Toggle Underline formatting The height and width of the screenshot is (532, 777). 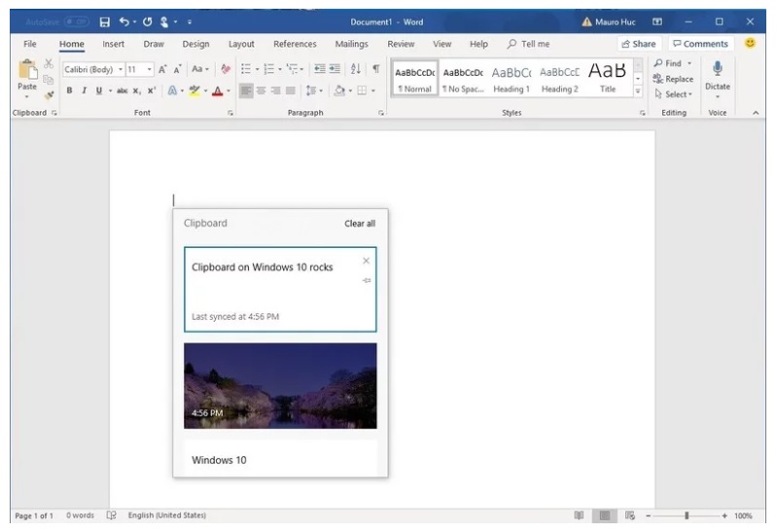pyautogui.click(x=99, y=90)
